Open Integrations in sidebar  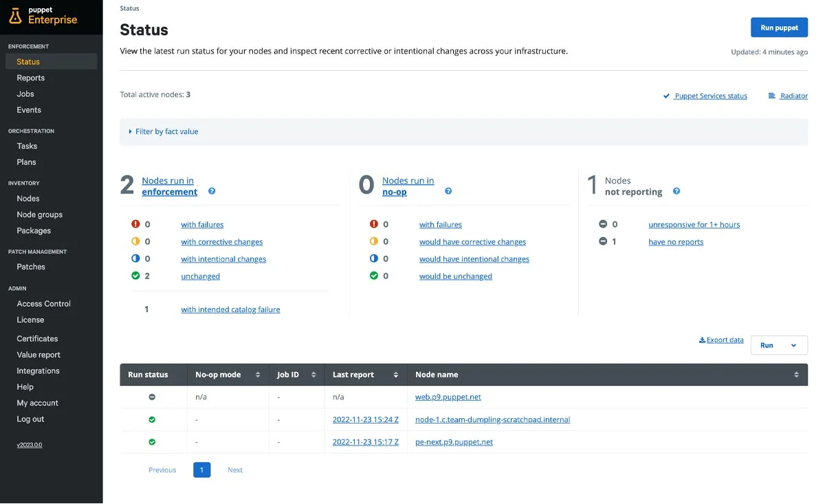coord(38,371)
